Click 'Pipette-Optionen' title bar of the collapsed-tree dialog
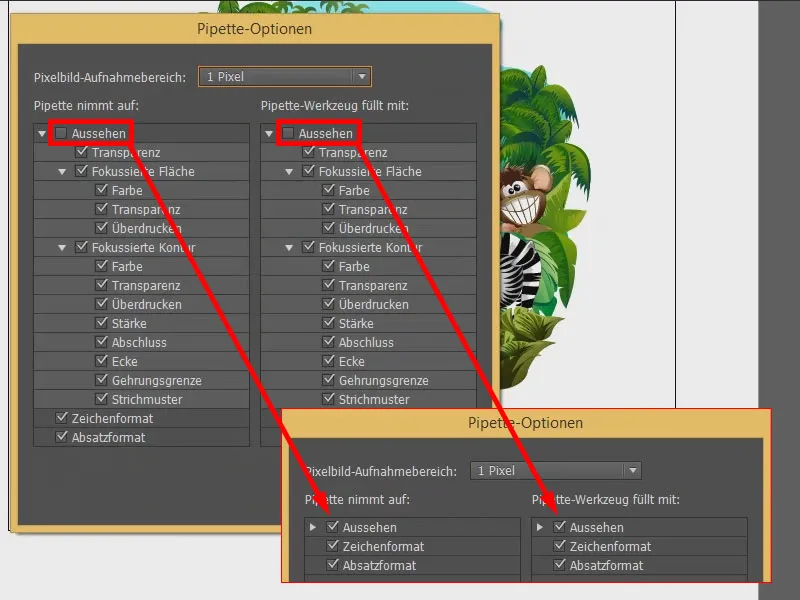The width and height of the screenshot is (800, 600). pyautogui.click(x=526, y=423)
